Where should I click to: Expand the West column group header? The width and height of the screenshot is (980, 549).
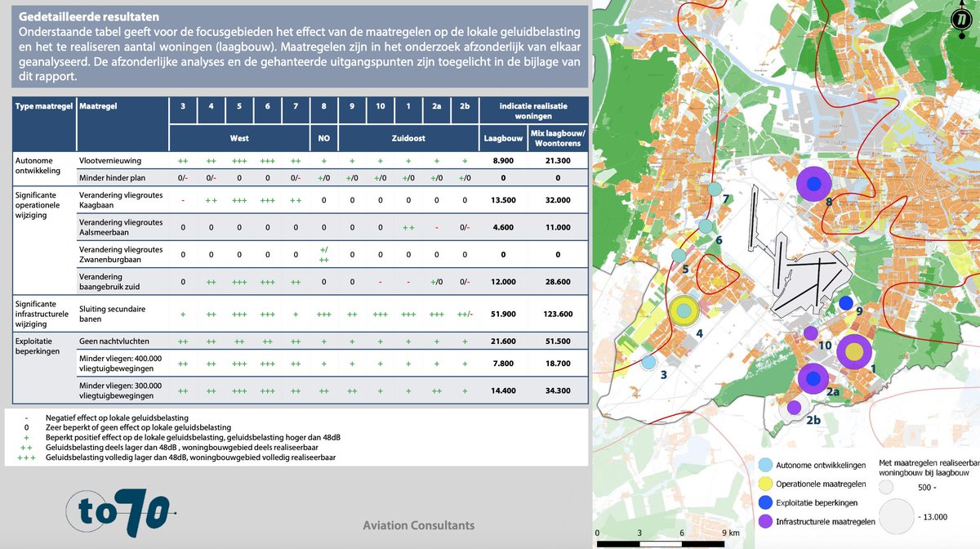pyautogui.click(x=240, y=137)
